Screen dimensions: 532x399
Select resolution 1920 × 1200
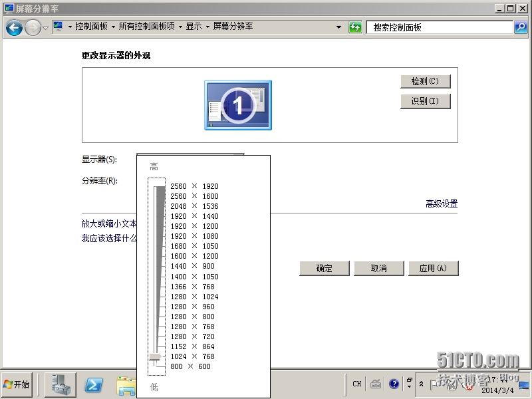click(x=194, y=226)
